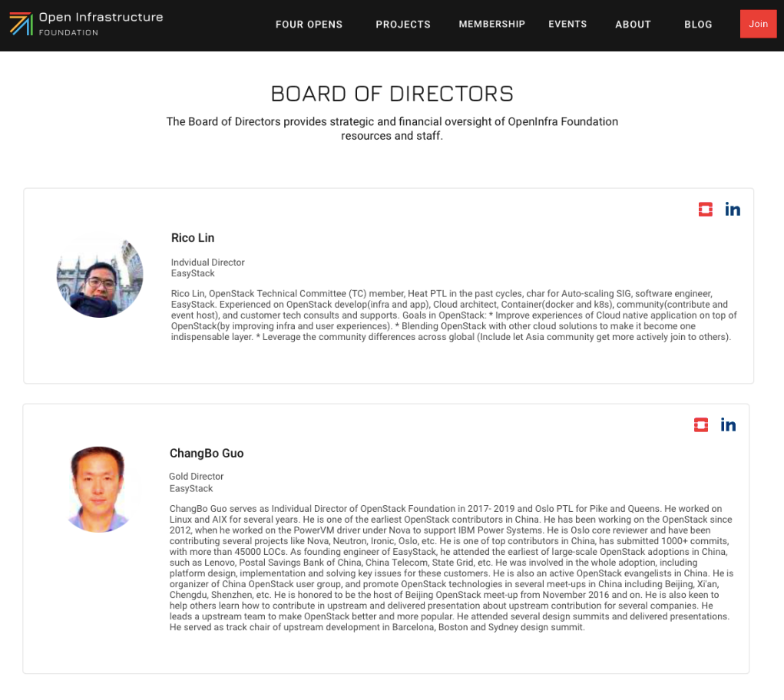784x700 pixels.
Task: Click the ChangBo Guo name heading
Action: (207, 454)
